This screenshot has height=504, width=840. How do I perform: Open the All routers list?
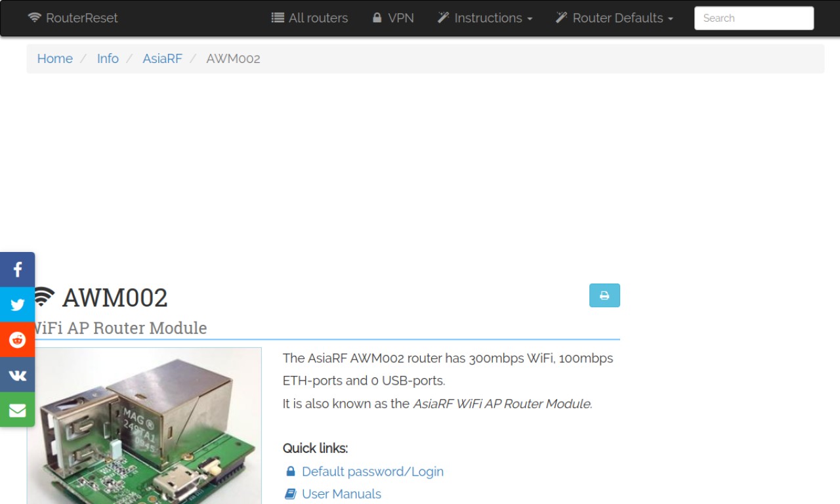point(310,18)
